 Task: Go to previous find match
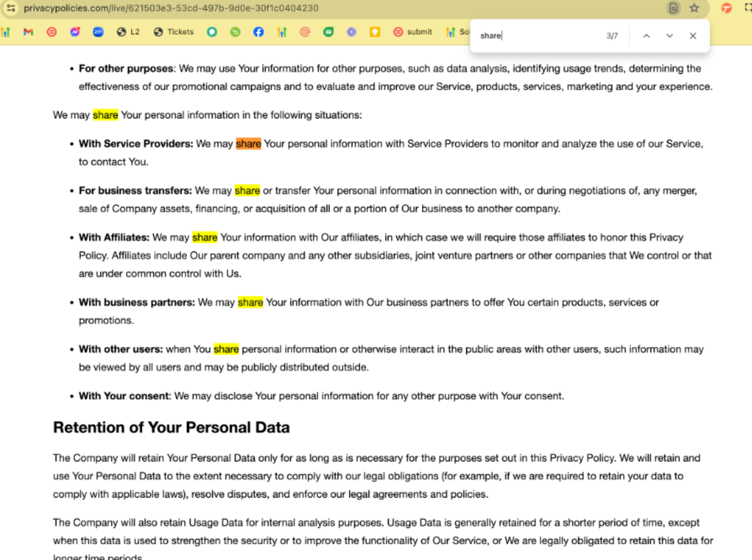(646, 36)
